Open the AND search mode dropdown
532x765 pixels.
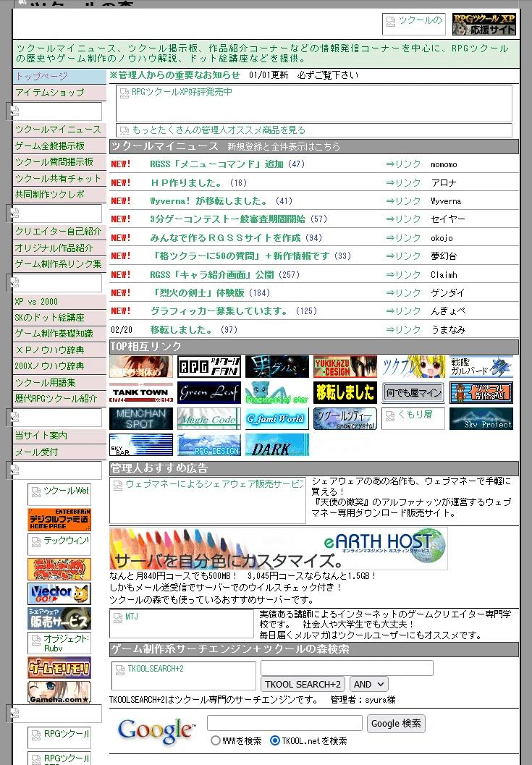click(x=368, y=684)
